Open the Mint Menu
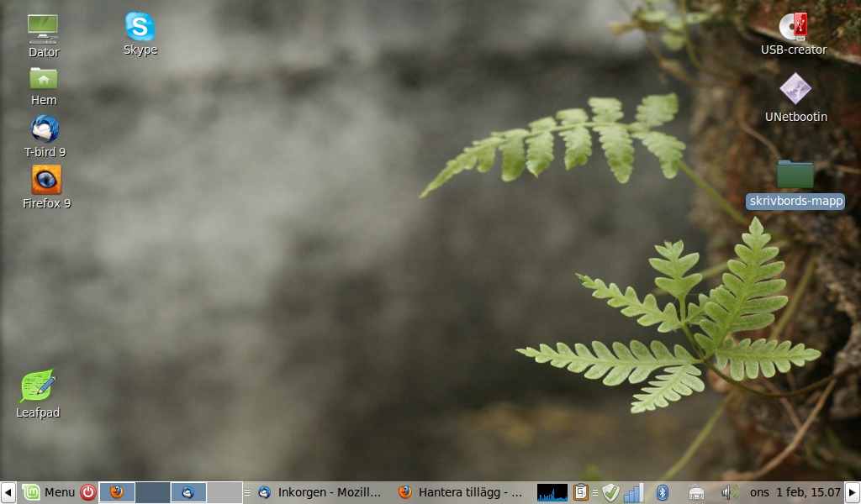This screenshot has height=504, width=861. pos(49,492)
